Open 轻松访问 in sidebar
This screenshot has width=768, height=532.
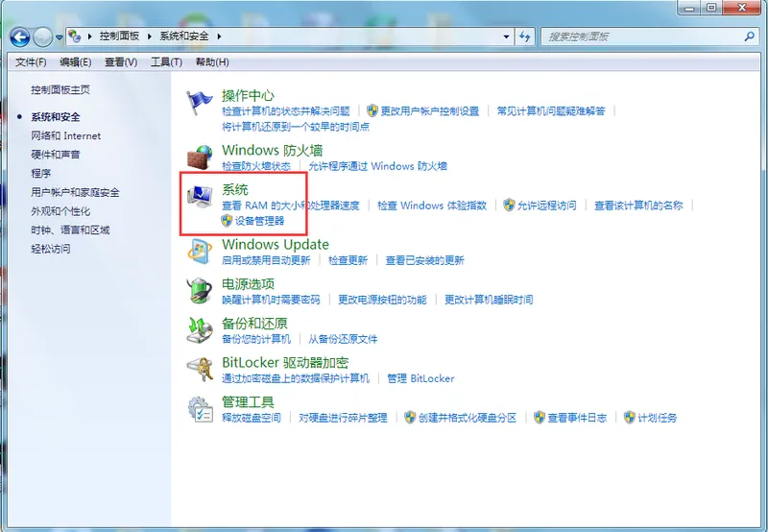pyautogui.click(x=51, y=249)
